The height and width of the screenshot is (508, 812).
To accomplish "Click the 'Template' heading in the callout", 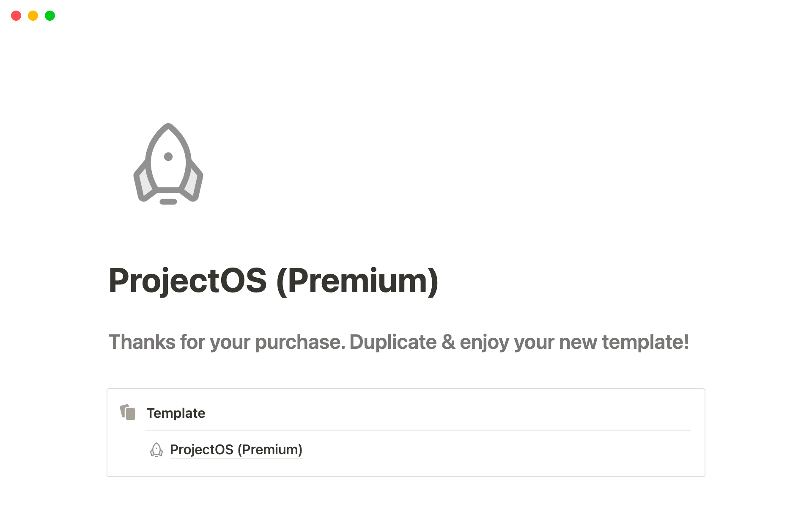I will [176, 413].
